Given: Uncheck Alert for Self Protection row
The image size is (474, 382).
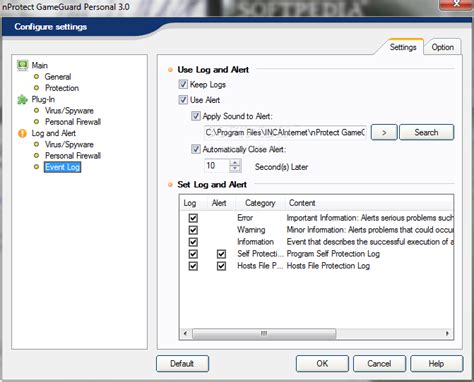Looking at the screenshot, I should [221, 254].
